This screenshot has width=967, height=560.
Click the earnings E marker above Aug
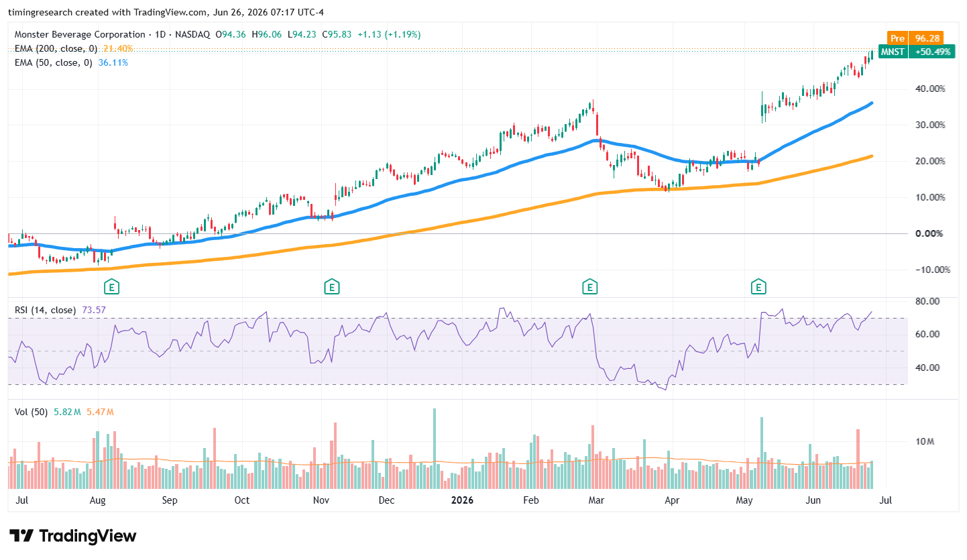111,287
